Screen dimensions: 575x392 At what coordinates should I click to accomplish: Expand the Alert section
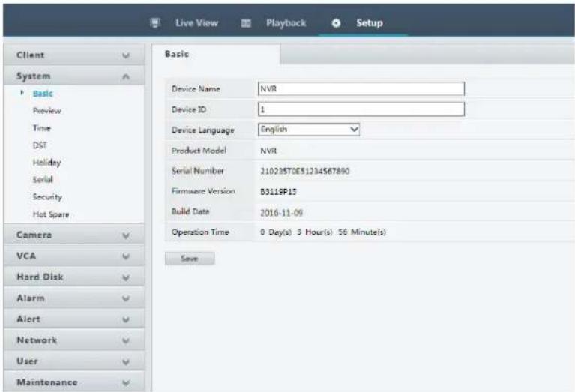[73, 319]
